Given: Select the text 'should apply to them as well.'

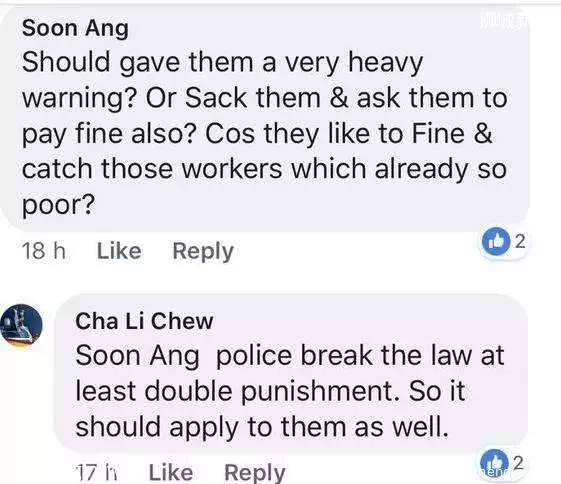Looking at the screenshot, I should 262,427.
